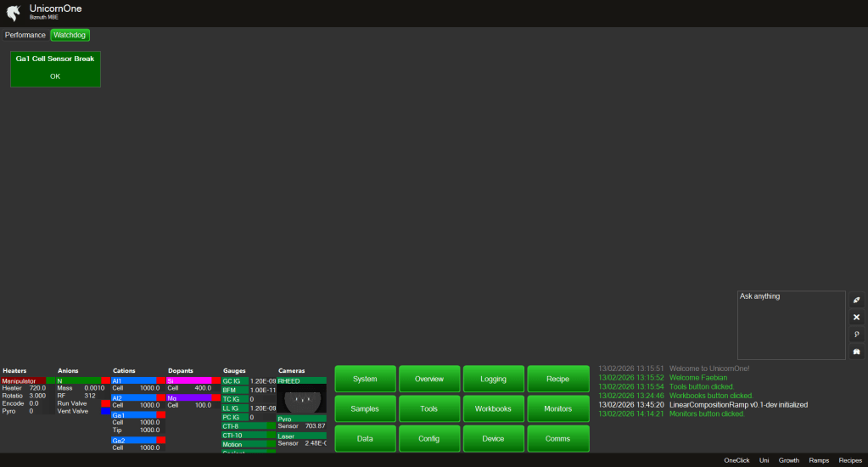Image resolution: width=868 pixels, height=467 pixels.
Task: Open the Ramps menu in the bottom bar
Action: tap(819, 460)
